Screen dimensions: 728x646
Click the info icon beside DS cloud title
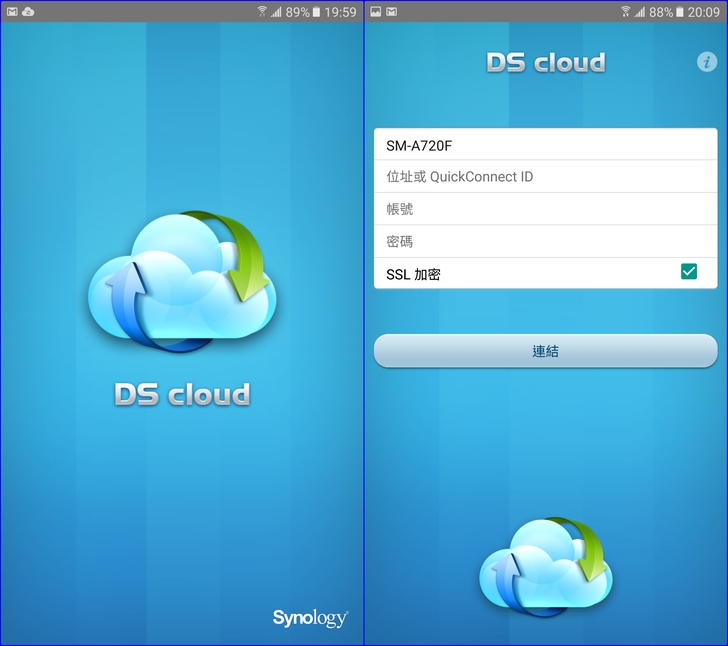(x=706, y=62)
